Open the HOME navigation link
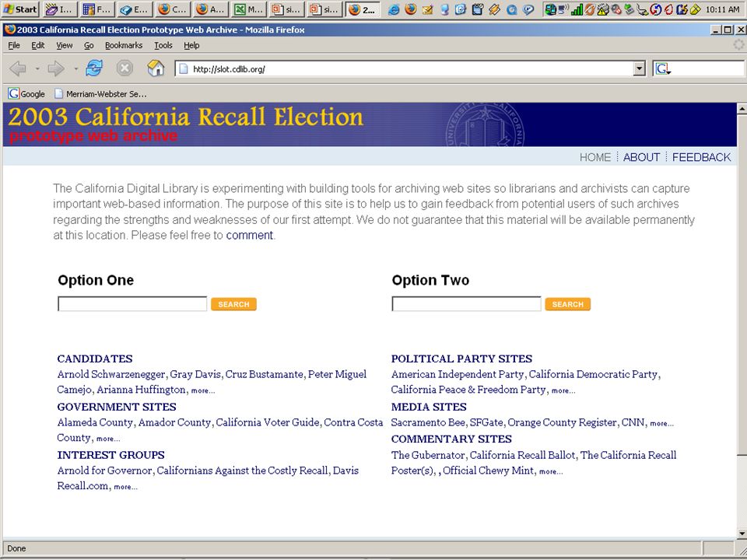 tap(595, 157)
